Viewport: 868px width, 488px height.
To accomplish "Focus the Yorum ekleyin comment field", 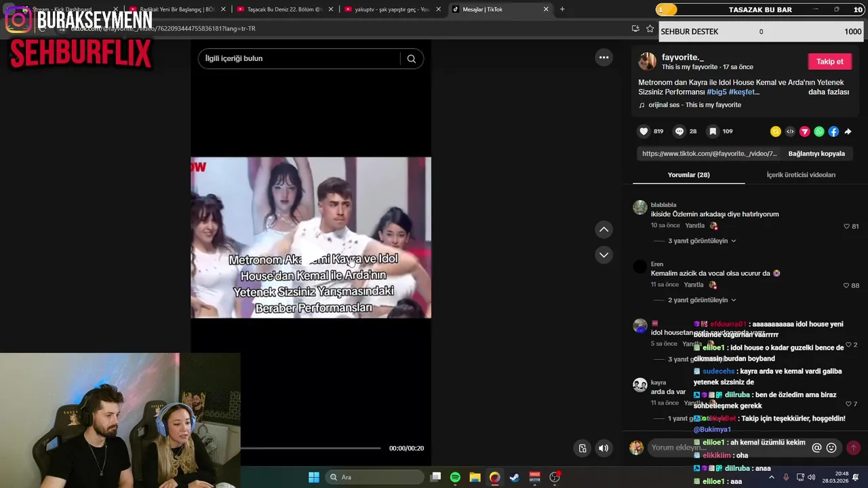I will pos(728,448).
